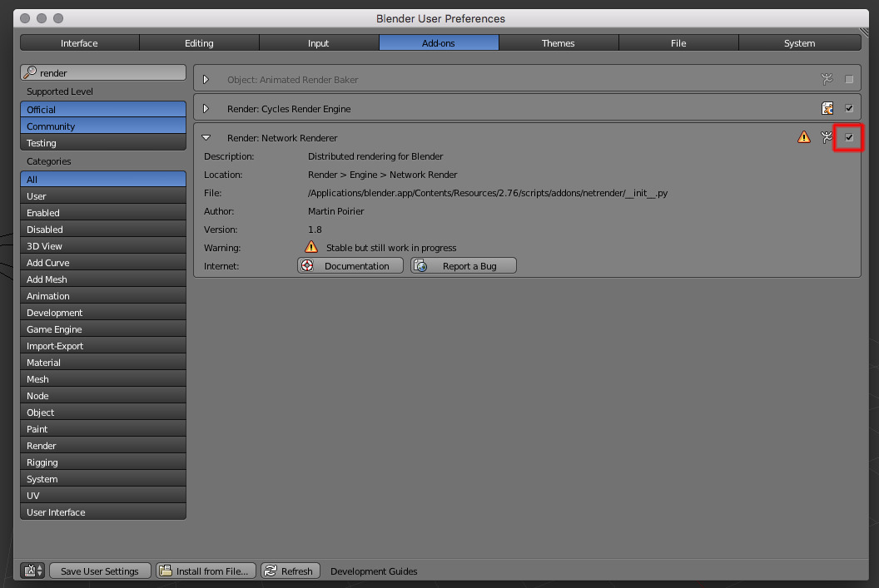Click the Refresh add-ons button
879x588 pixels.
pos(291,571)
